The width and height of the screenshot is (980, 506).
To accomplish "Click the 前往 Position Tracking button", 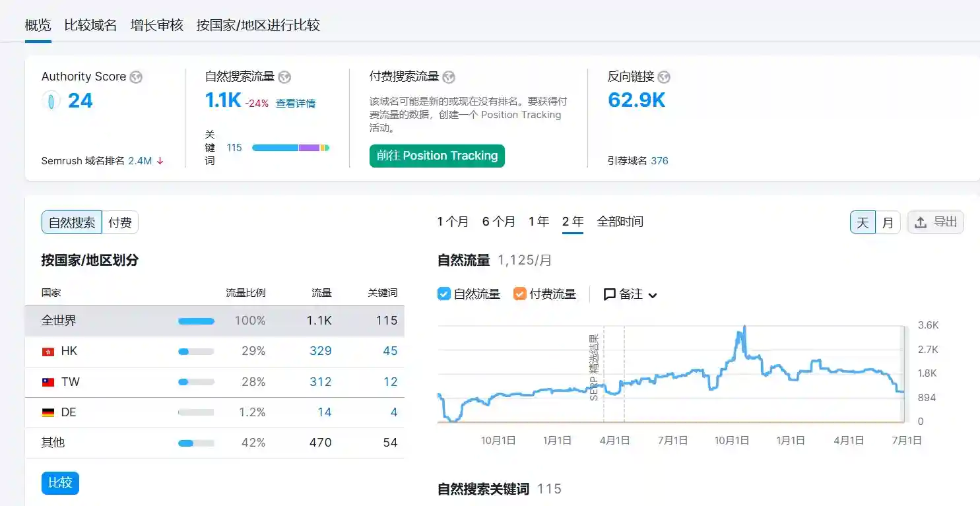I will [x=437, y=156].
